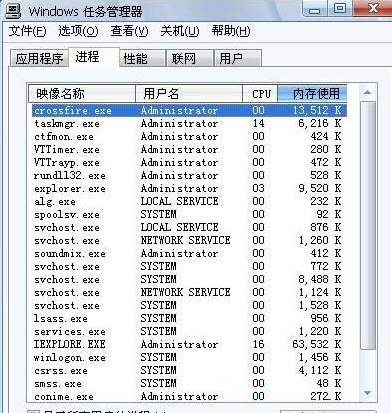
Task: Switch to the 用户 tab
Action: (237, 58)
